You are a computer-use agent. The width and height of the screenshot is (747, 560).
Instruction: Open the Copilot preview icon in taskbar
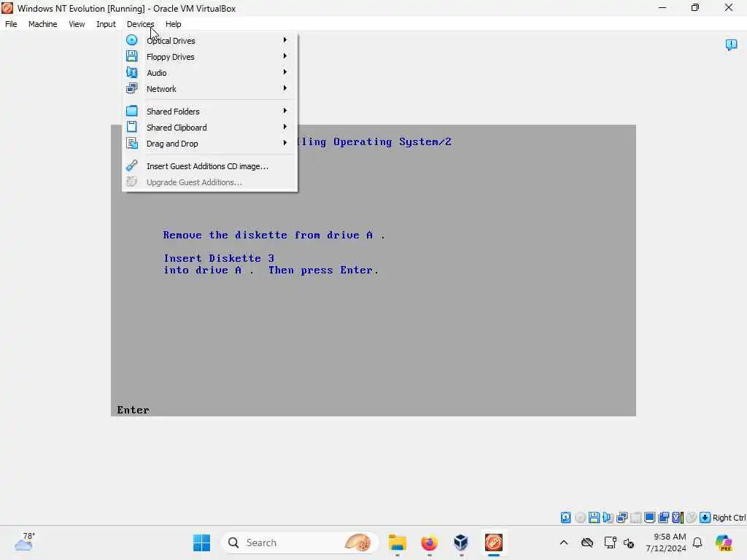(724, 542)
